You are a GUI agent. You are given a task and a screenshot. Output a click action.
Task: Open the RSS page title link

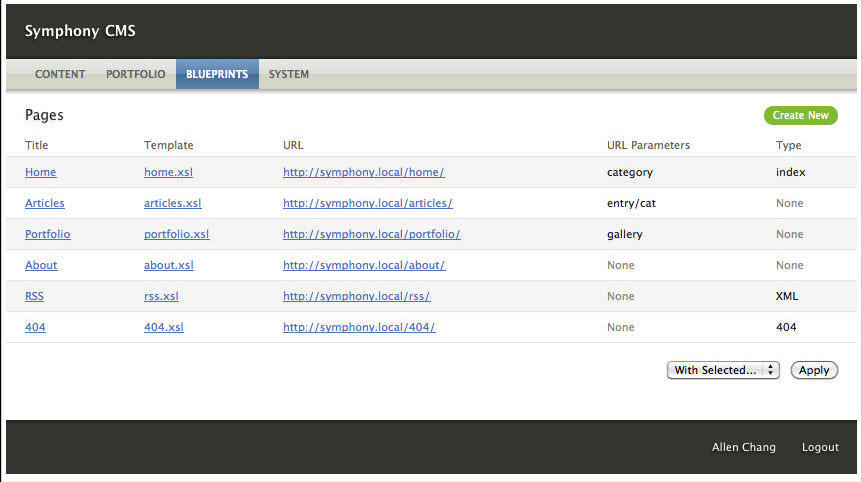point(34,296)
